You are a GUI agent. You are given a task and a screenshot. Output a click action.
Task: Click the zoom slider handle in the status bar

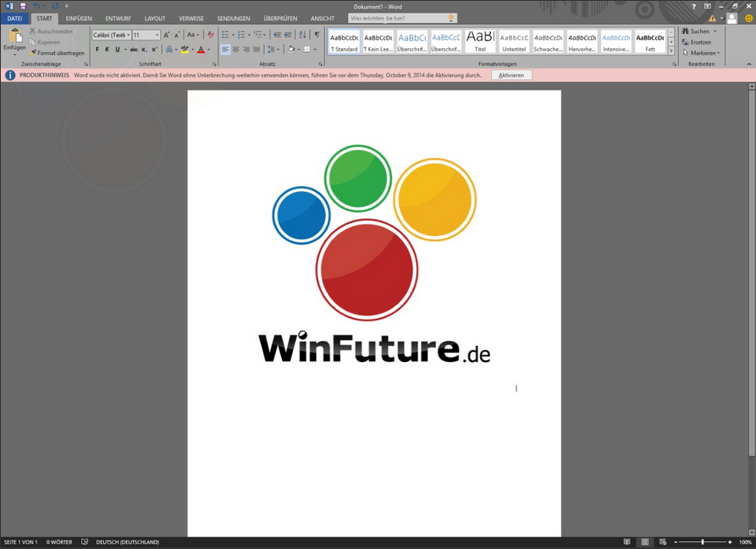tap(703, 541)
